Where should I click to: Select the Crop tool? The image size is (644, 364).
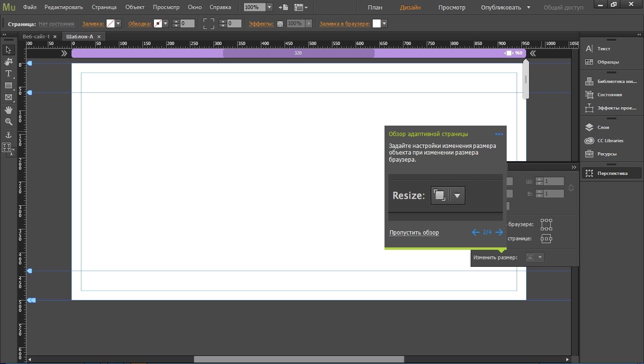9,62
